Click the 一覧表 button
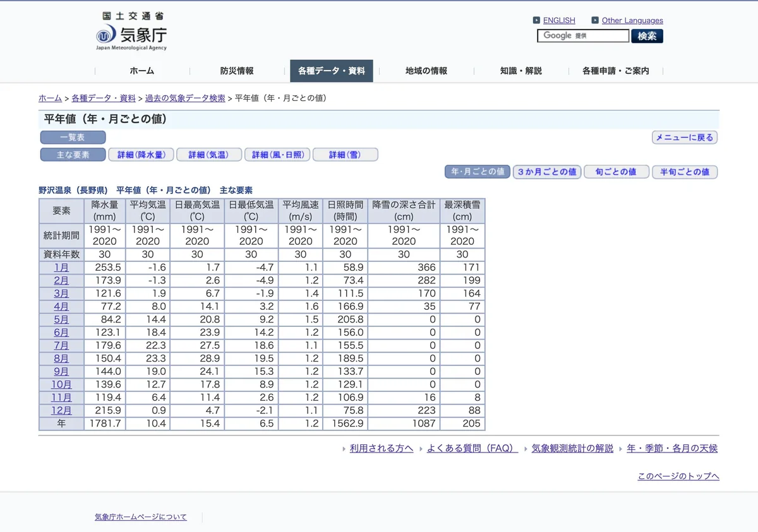 click(73, 138)
